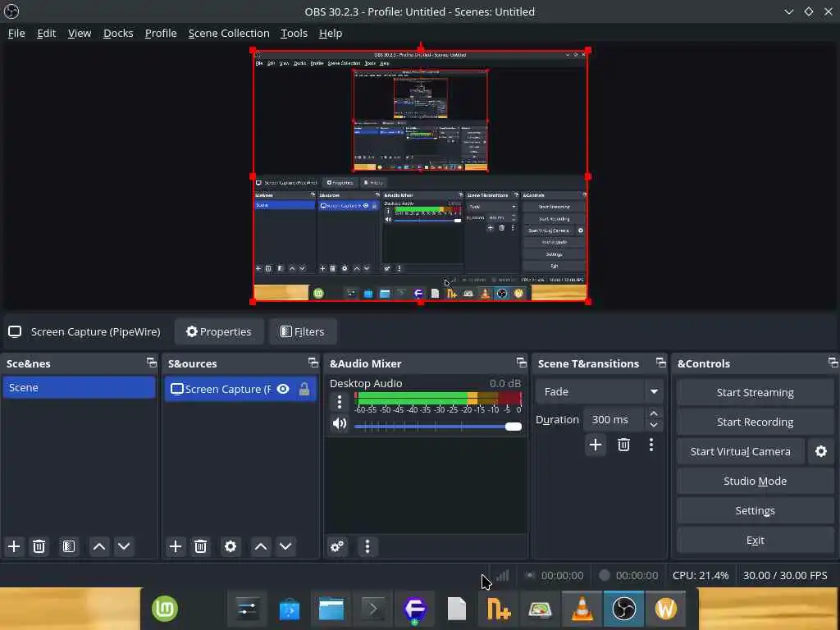The height and width of the screenshot is (630, 840).
Task: Float the Sources dock icon
Action: point(313,363)
